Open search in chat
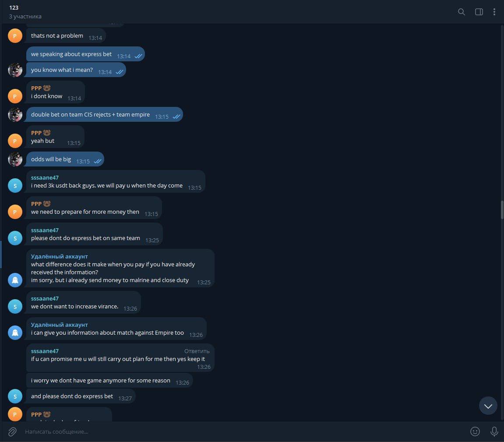504x442 pixels. click(461, 12)
